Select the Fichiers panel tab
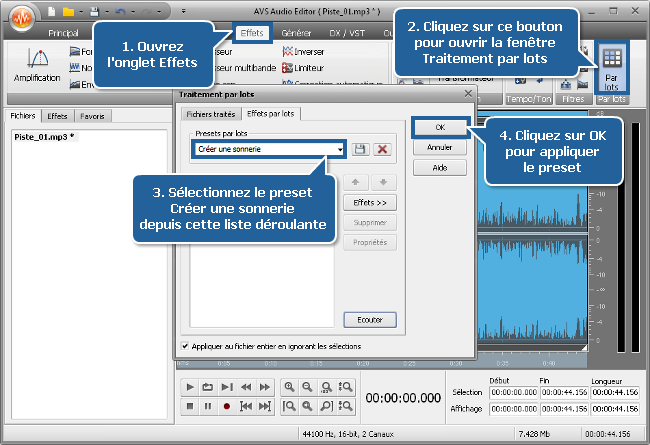The width and height of the screenshot is (650, 445). pyautogui.click(x=23, y=116)
